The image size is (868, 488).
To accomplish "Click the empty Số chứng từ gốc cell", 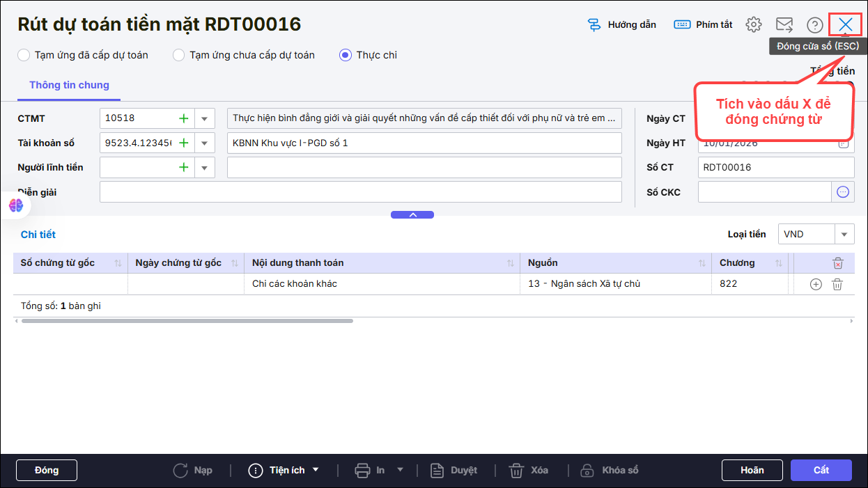I will (70, 284).
